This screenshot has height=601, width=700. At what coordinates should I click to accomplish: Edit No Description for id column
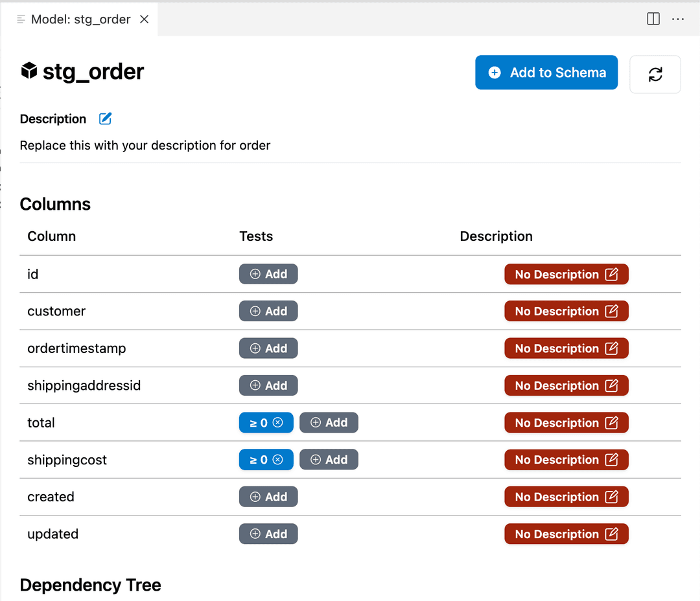(x=566, y=274)
